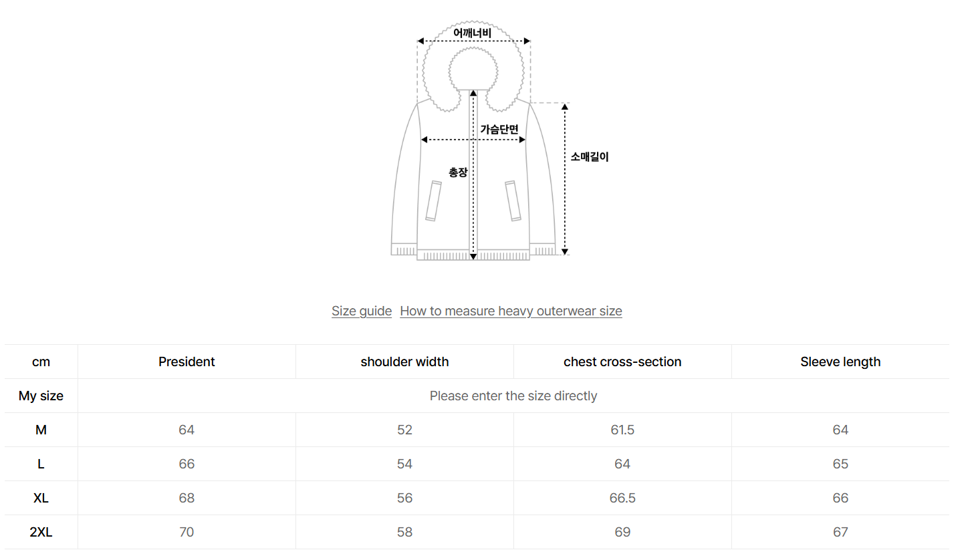The image size is (962, 560).
Task: Open the Size guide link
Action: pyautogui.click(x=361, y=311)
